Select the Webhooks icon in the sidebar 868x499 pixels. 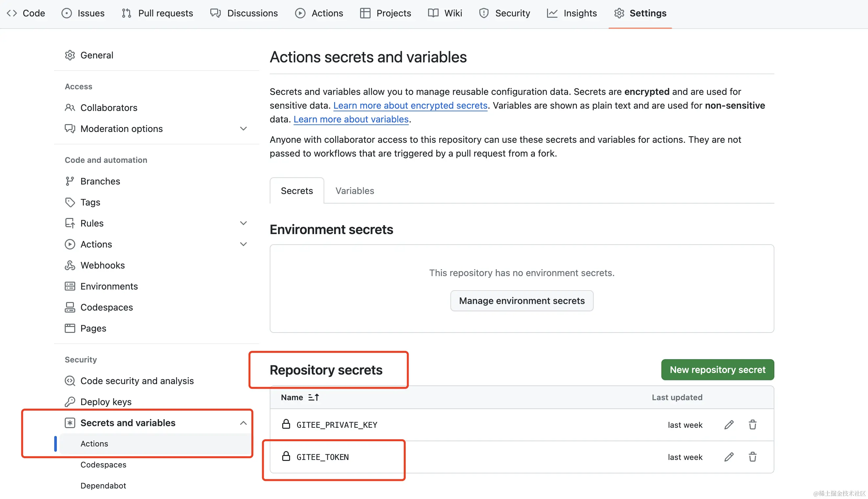(70, 265)
